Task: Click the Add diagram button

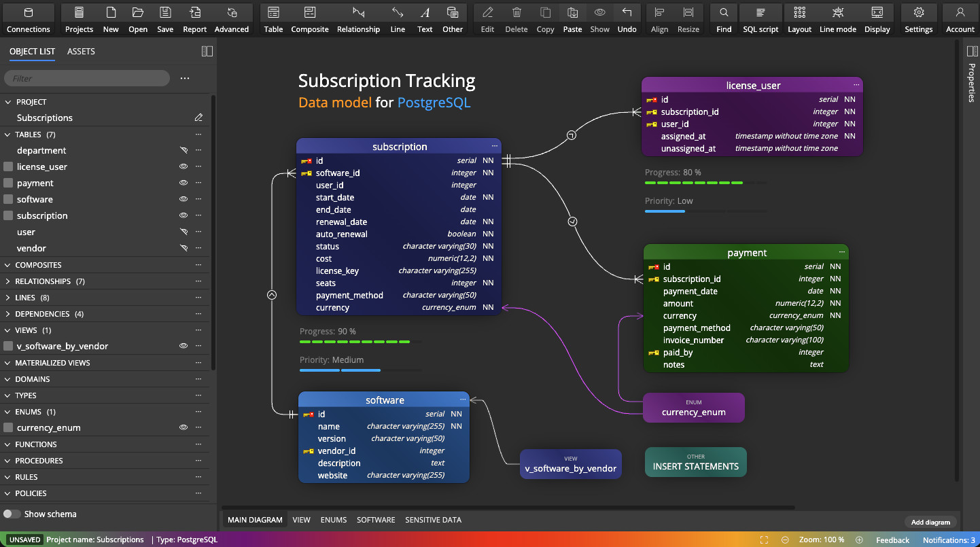Action: (x=930, y=522)
